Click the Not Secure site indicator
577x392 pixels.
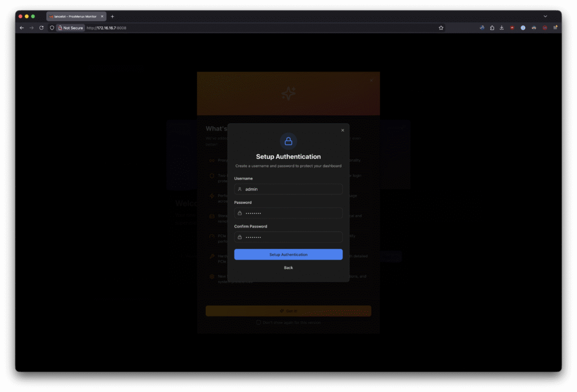pyautogui.click(x=70, y=28)
